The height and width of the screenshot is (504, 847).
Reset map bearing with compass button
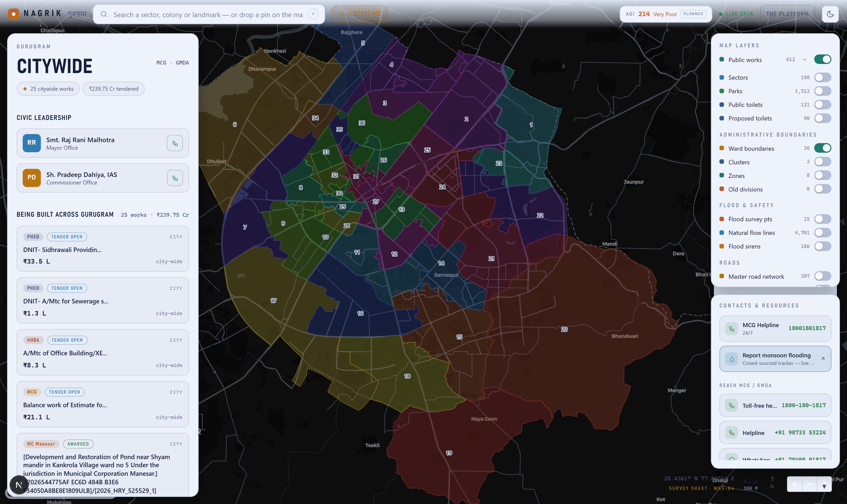tap(824, 484)
